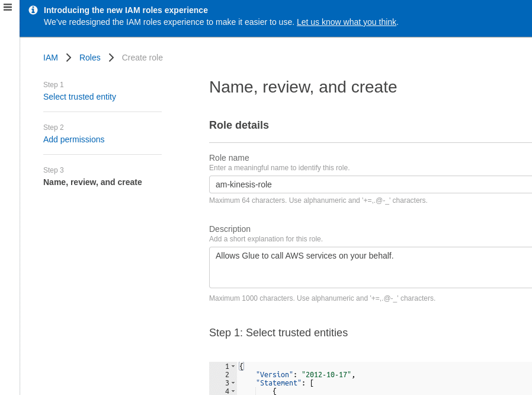Click the 'Step 1' label in sidebar
Image resolution: width=532 pixels, height=395 pixels.
click(53, 85)
